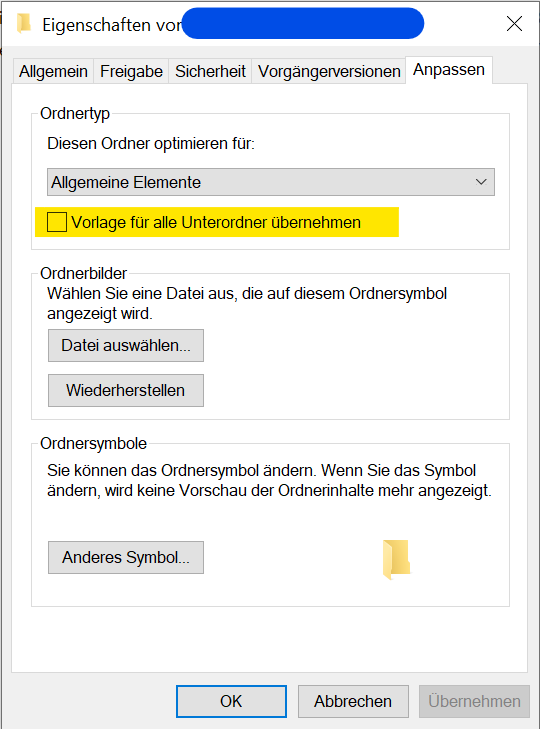The image size is (540, 729).
Task: Click the 'Eigenschaften von' title bar text
Action: coord(112,25)
